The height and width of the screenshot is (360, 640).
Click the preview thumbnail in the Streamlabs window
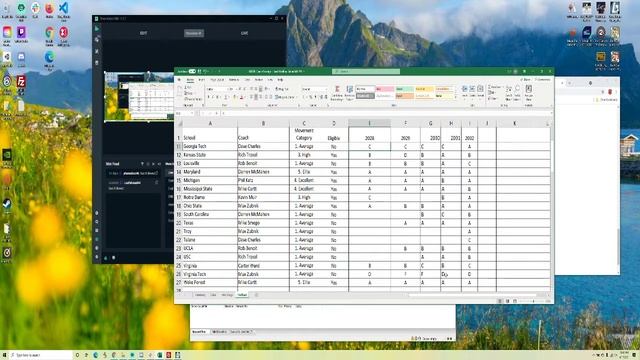click(x=139, y=96)
